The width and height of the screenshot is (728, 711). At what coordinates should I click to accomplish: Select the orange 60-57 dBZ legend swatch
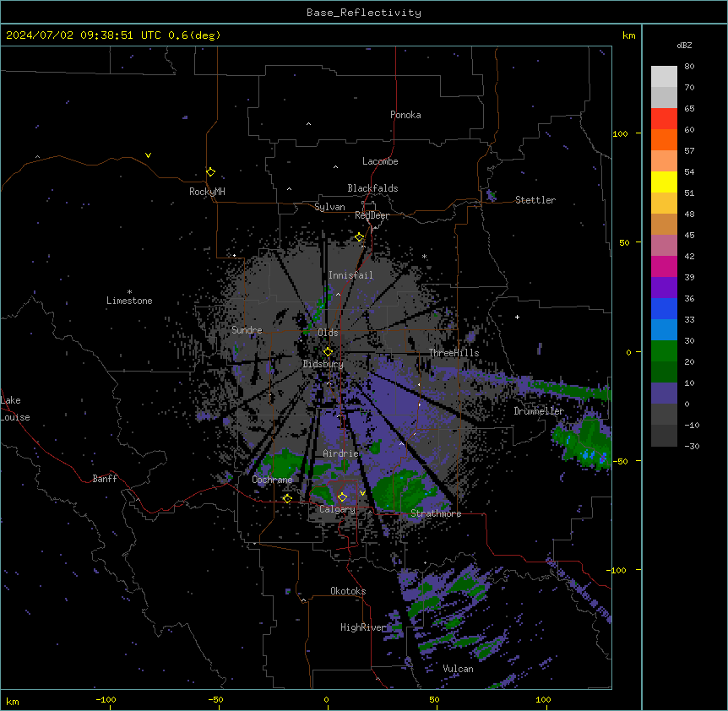tap(664, 139)
